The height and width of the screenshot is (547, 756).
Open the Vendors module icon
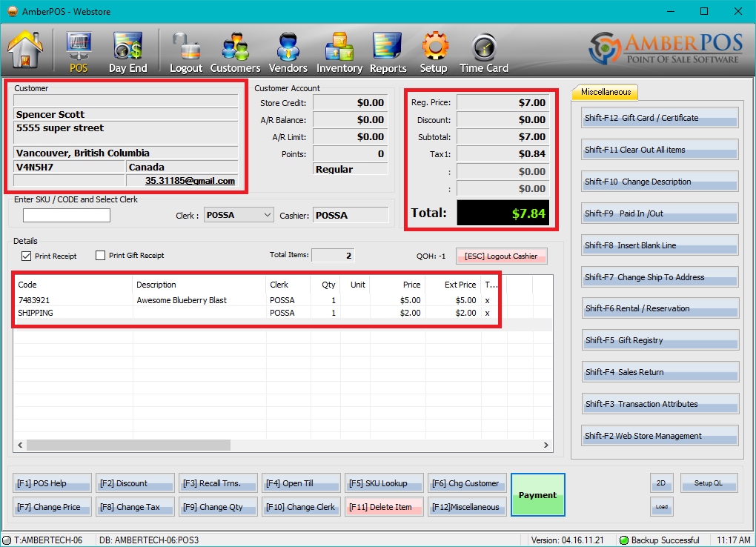[x=288, y=52]
